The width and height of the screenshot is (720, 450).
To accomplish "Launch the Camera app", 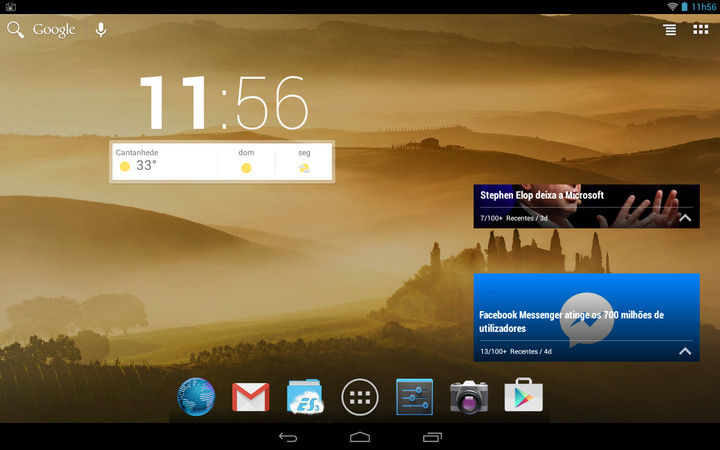I will [x=468, y=397].
